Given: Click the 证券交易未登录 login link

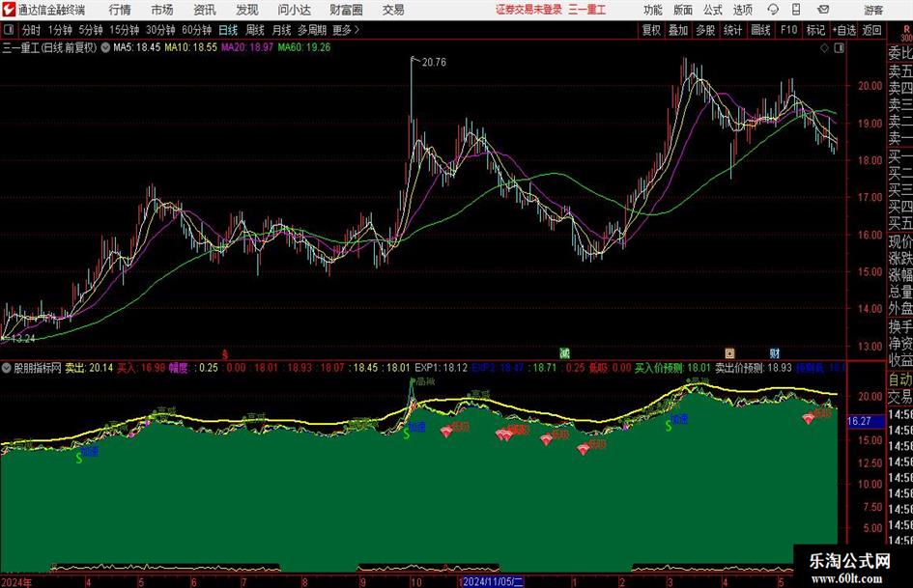Looking at the screenshot, I should [528, 10].
